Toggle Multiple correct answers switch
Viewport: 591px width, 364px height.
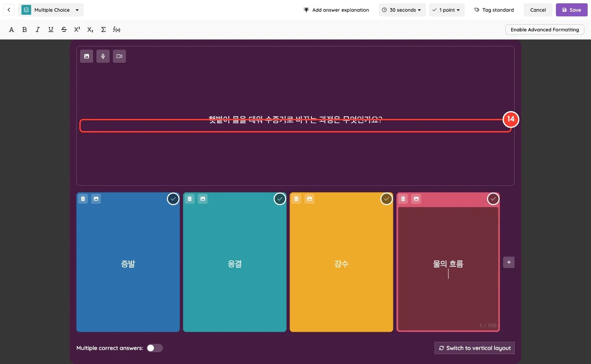(x=155, y=348)
